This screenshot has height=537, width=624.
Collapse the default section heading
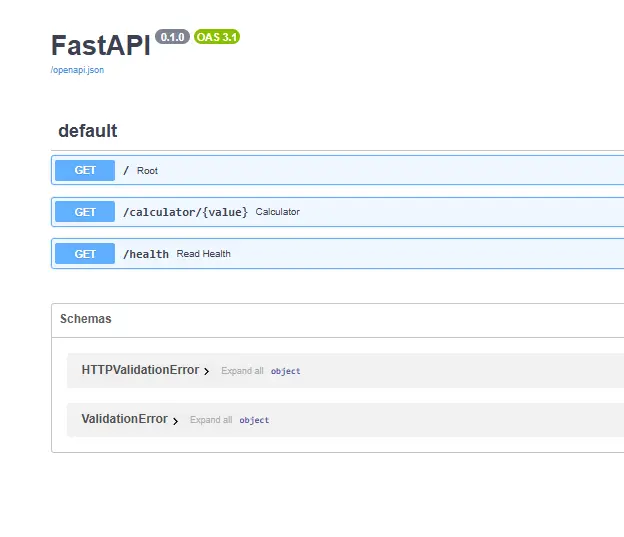(88, 131)
